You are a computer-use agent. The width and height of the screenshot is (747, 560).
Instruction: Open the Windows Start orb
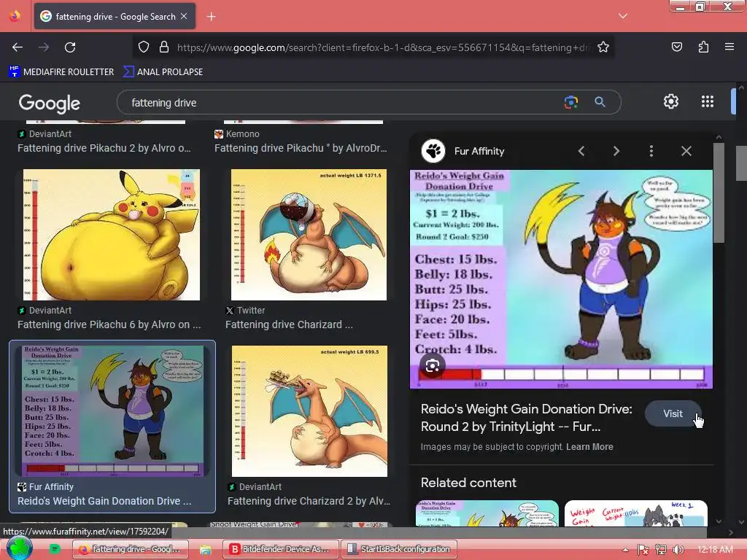coord(18,548)
